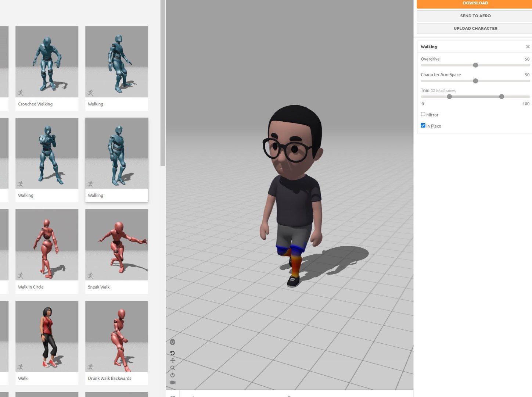This screenshot has height=397, width=532.
Task: Uncheck the In Place checkbox
Action: pos(423,125)
